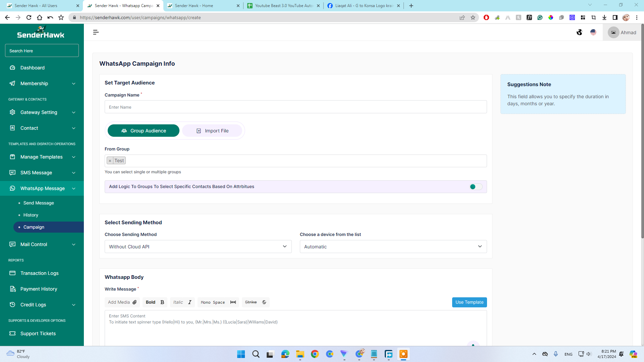Expand the SMS Message chevron
Image resolution: width=644 pixels, height=362 pixels.
point(74,173)
